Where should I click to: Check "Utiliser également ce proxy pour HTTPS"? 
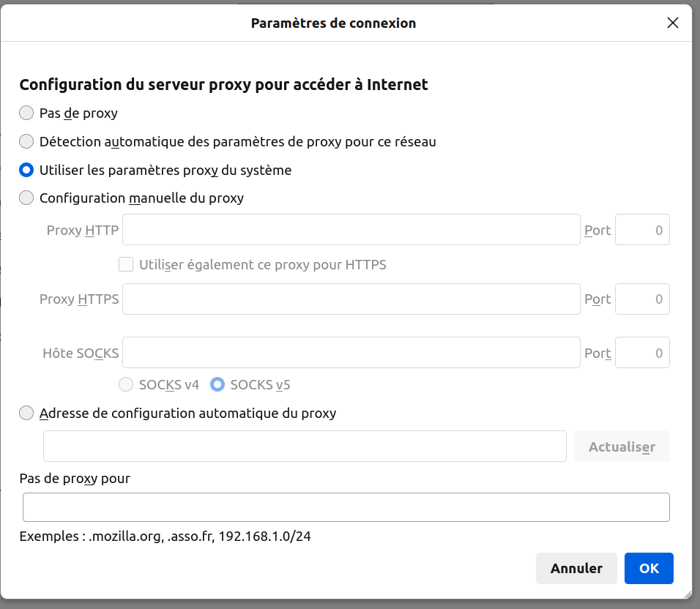pos(126,264)
